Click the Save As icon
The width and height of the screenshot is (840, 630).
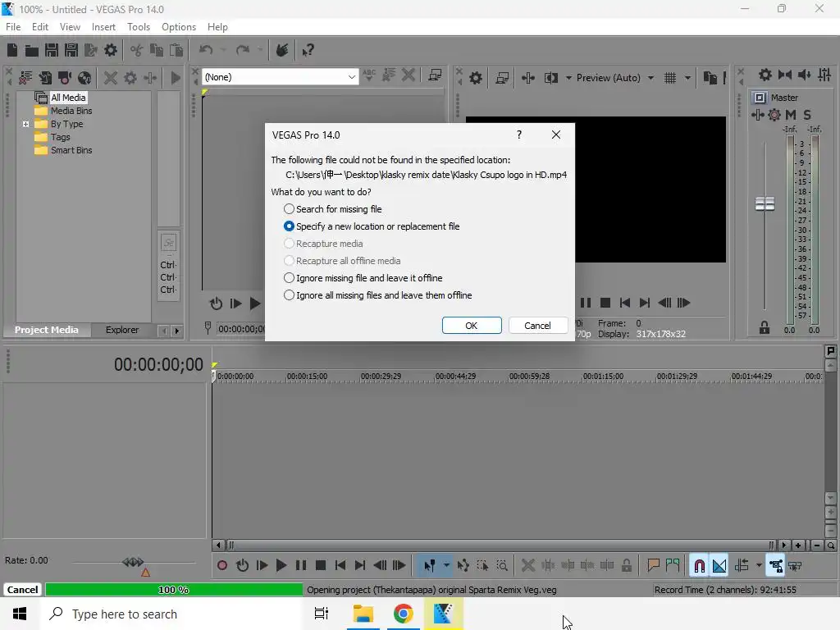71,50
